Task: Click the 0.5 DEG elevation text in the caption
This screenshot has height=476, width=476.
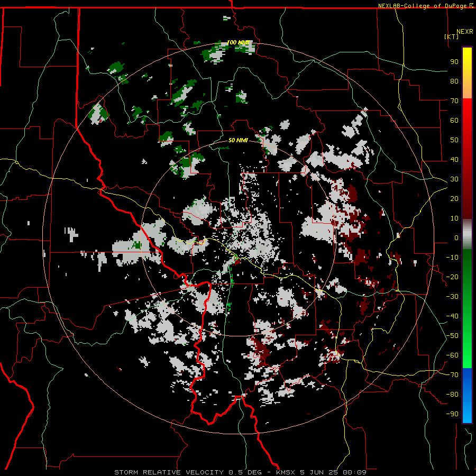Action: [x=245, y=472]
